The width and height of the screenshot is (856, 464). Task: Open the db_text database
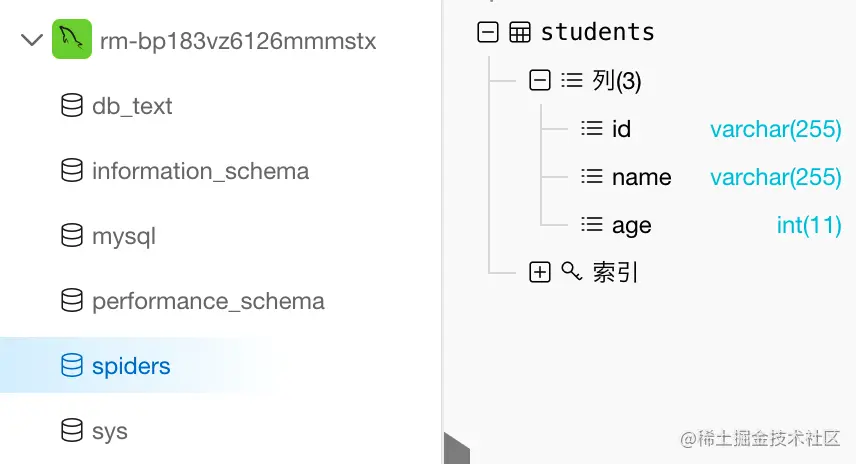(132, 106)
